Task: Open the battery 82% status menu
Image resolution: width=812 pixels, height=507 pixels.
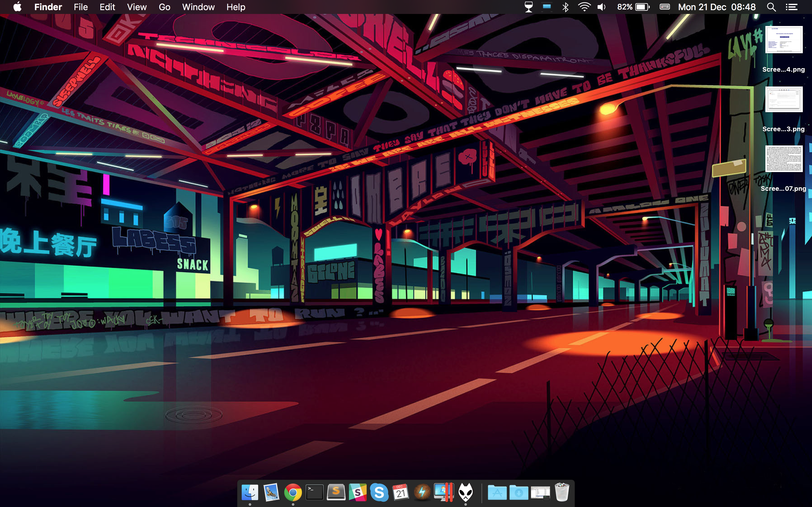Action: coord(633,7)
